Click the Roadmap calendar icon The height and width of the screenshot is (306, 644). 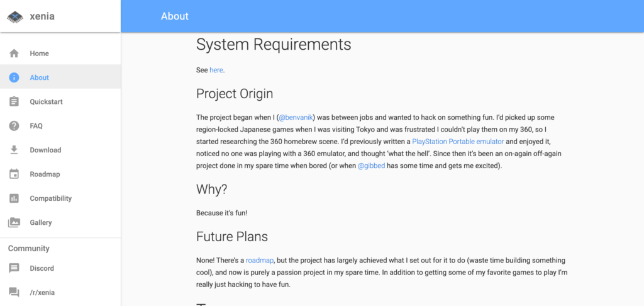tap(14, 174)
